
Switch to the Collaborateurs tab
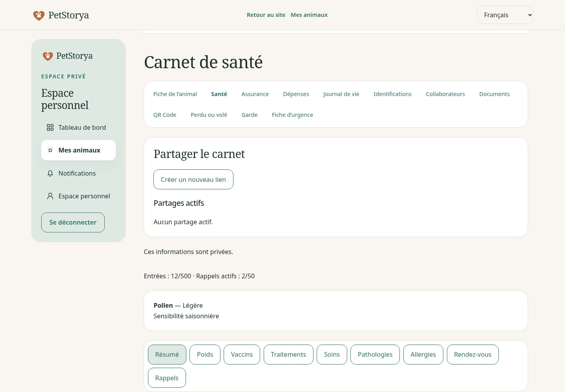click(x=445, y=94)
